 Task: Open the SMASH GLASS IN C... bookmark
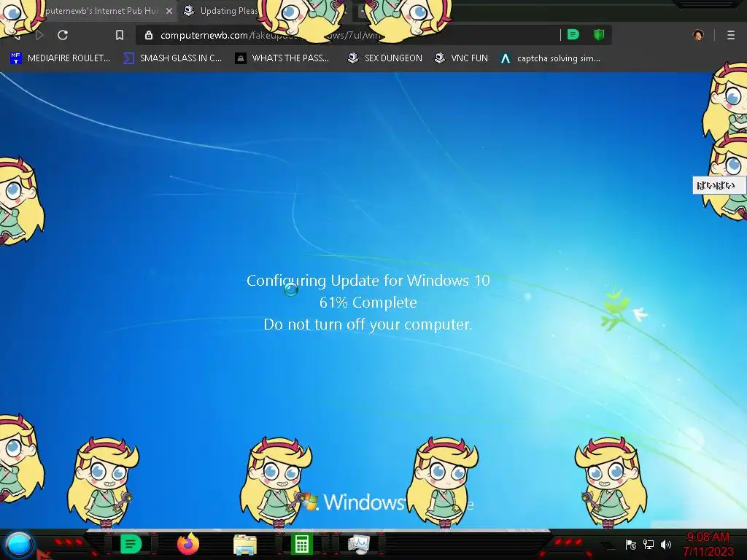(x=172, y=58)
